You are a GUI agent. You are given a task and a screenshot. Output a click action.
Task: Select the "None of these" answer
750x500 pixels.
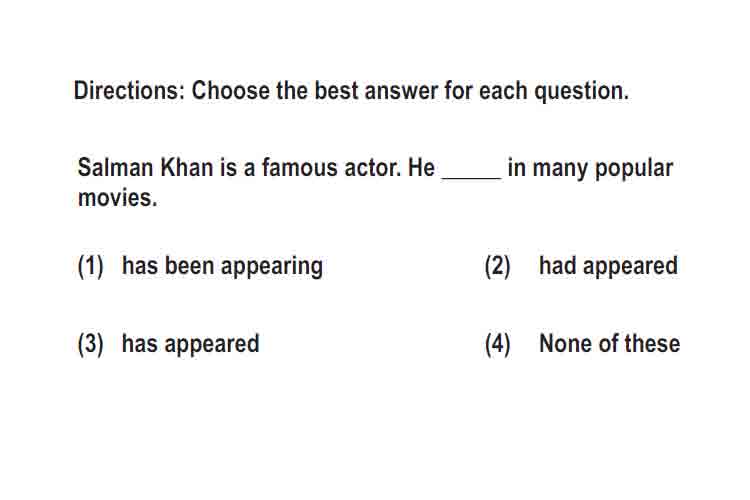point(609,344)
